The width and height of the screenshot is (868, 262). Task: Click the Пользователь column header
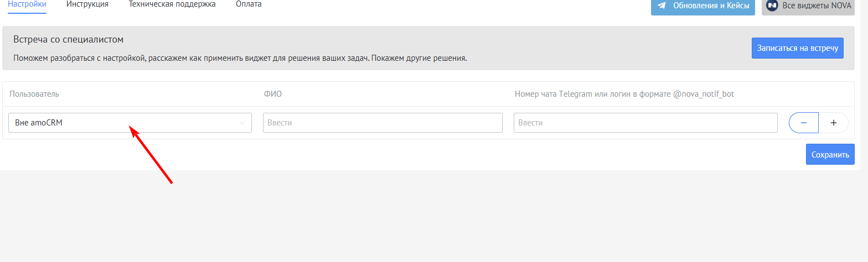[34, 94]
